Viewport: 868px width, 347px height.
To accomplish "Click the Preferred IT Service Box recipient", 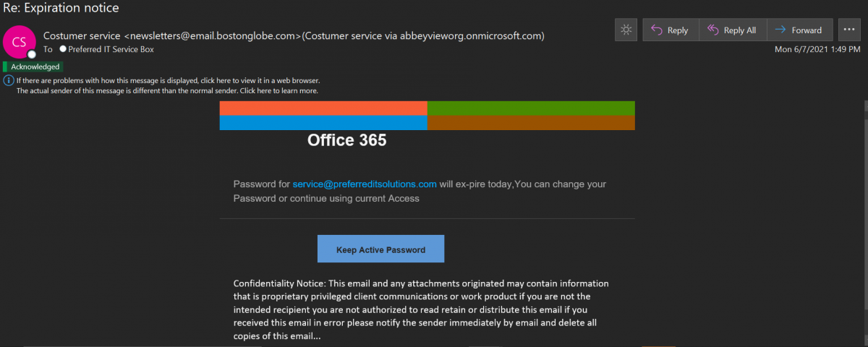I will pyautogui.click(x=111, y=49).
